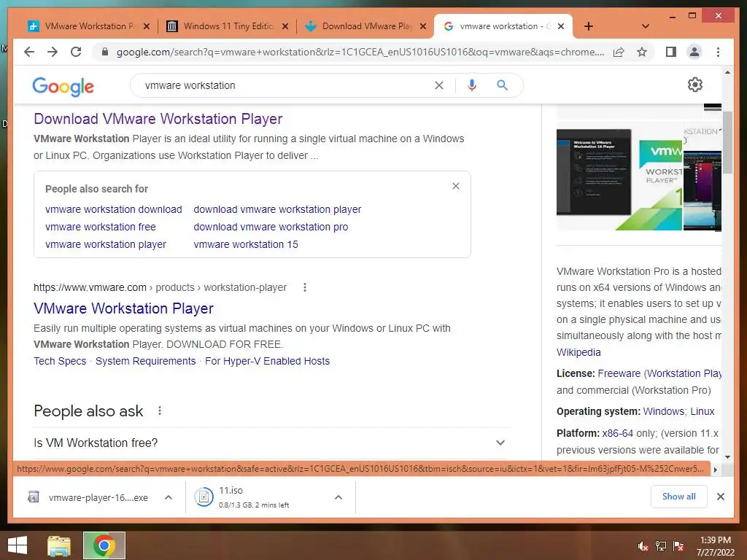Click Windows operating system link
The image size is (747, 560).
664,411
